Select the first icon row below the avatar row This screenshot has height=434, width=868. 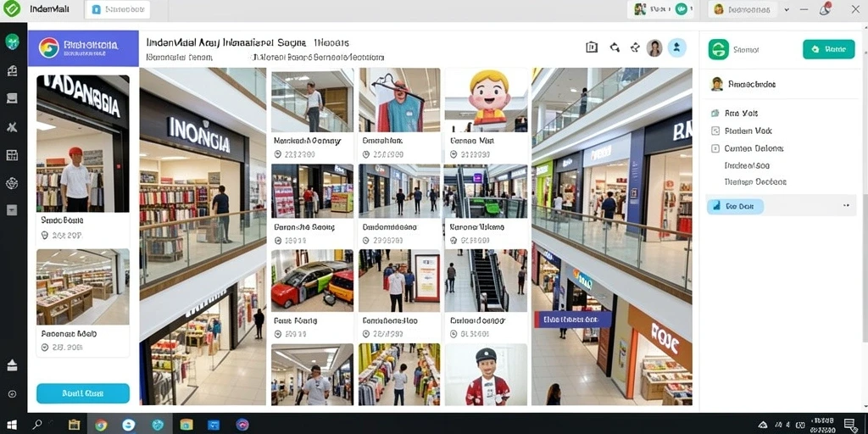(x=733, y=113)
